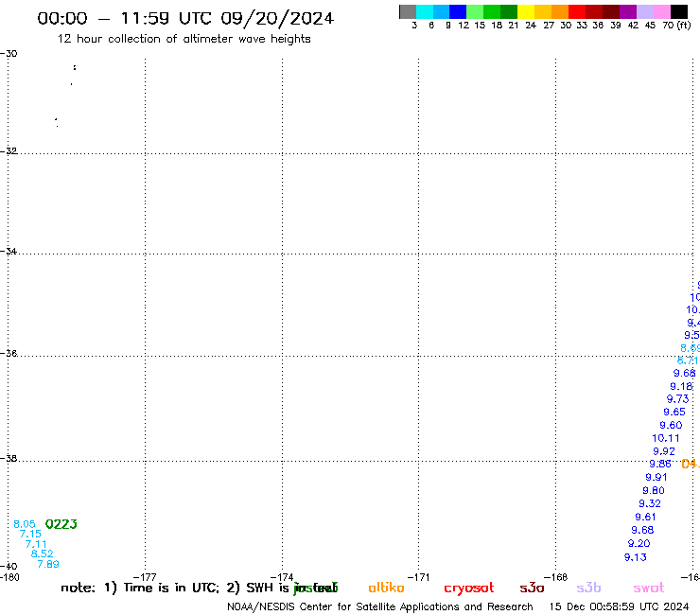Click the -168 longitude axis label
This screenshot has width=700, height=615.
[x=556, y=577]
